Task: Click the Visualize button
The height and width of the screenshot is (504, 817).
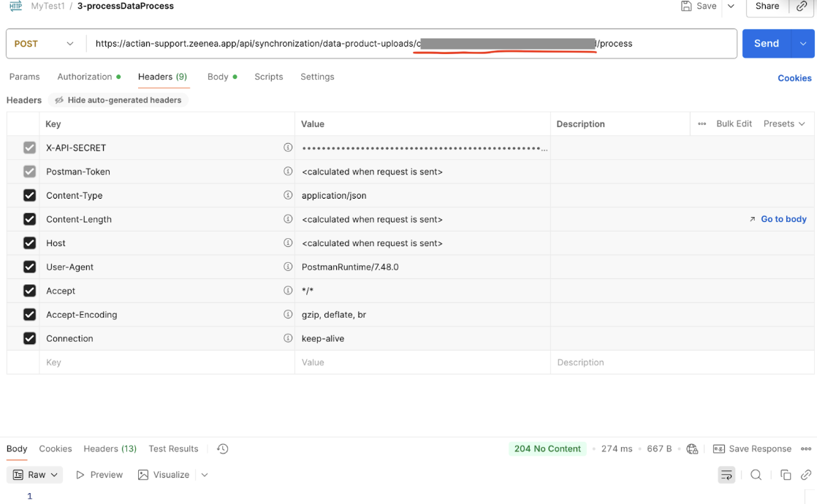Action: click(x=164, y=475)
